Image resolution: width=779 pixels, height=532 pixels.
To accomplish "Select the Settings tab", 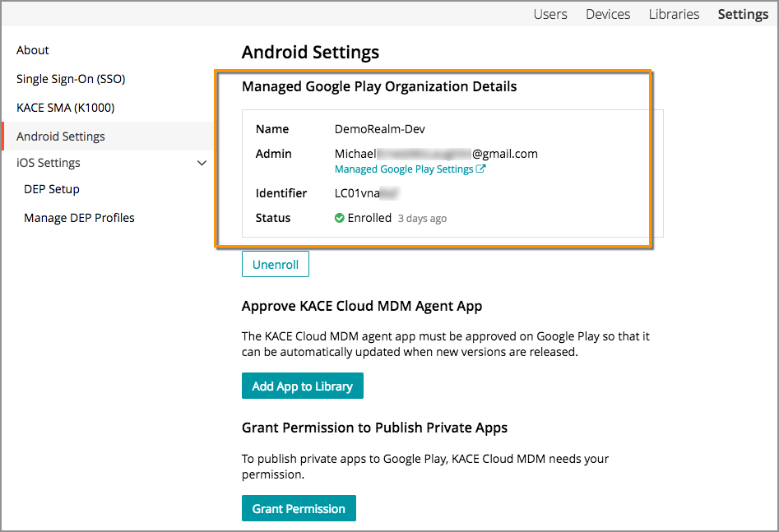I will (743, 14).
